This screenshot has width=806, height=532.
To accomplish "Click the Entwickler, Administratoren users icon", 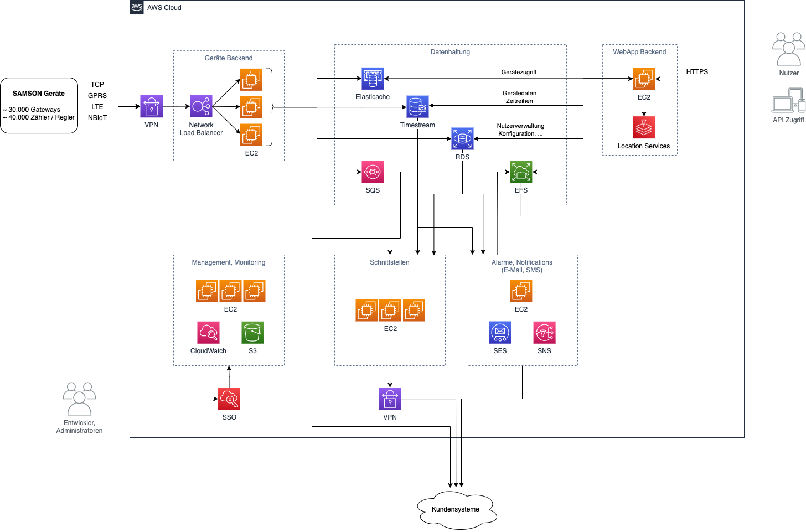I will [x=79, y=399].
